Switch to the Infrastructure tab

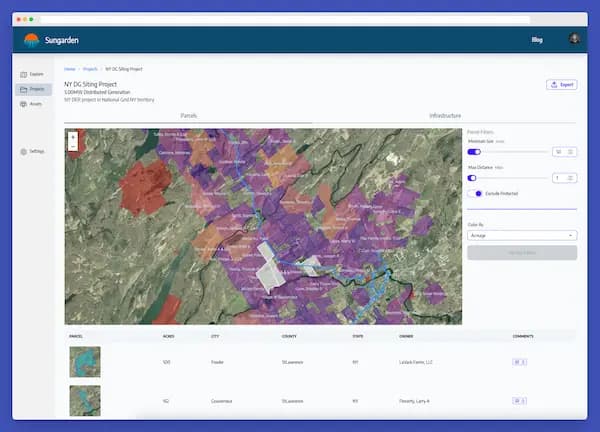click(x=445, y=116)
